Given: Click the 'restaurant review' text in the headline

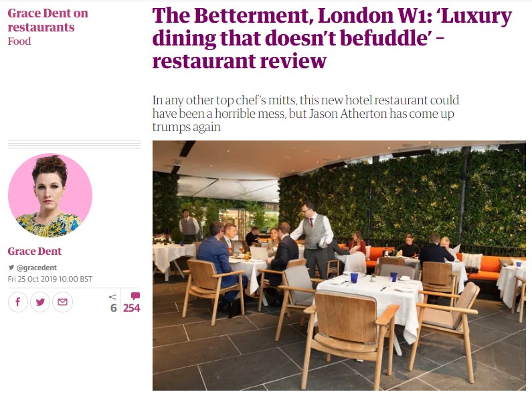Looking at the screenshot, I should tap(239, 61).
